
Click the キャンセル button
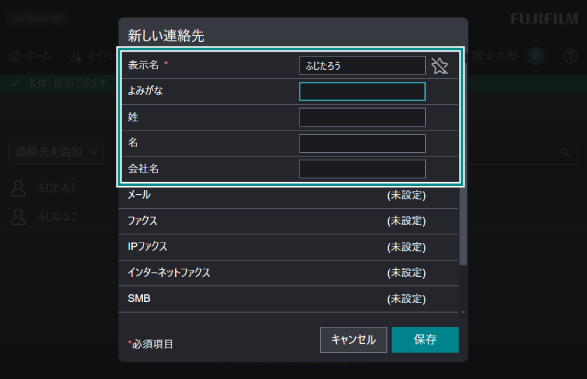(353, 340)
